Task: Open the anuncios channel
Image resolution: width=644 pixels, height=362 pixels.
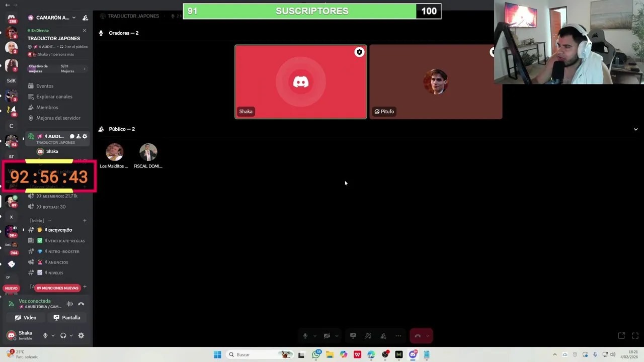Action: (58, 262)
